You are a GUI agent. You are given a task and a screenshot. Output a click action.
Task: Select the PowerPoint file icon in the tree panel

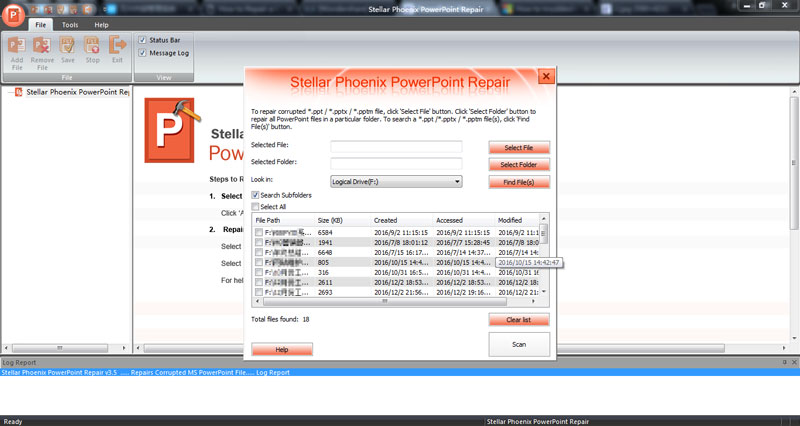[x=19, y=92]
